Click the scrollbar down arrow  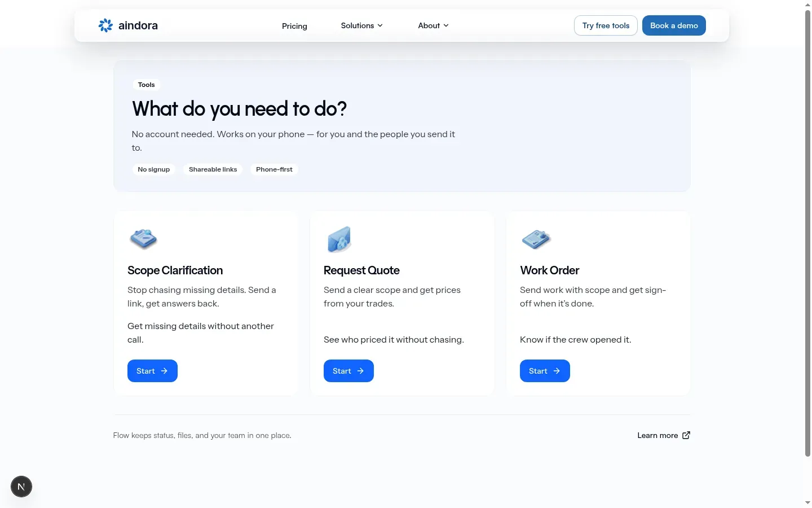click(x=807, y=502)
